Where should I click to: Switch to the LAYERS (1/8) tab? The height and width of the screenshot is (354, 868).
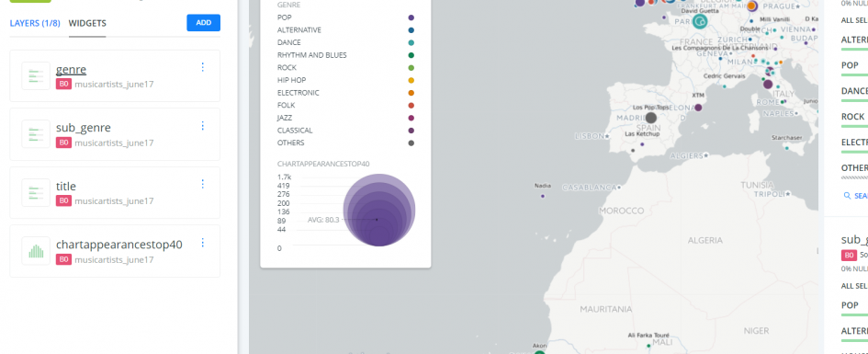[35, 23]
